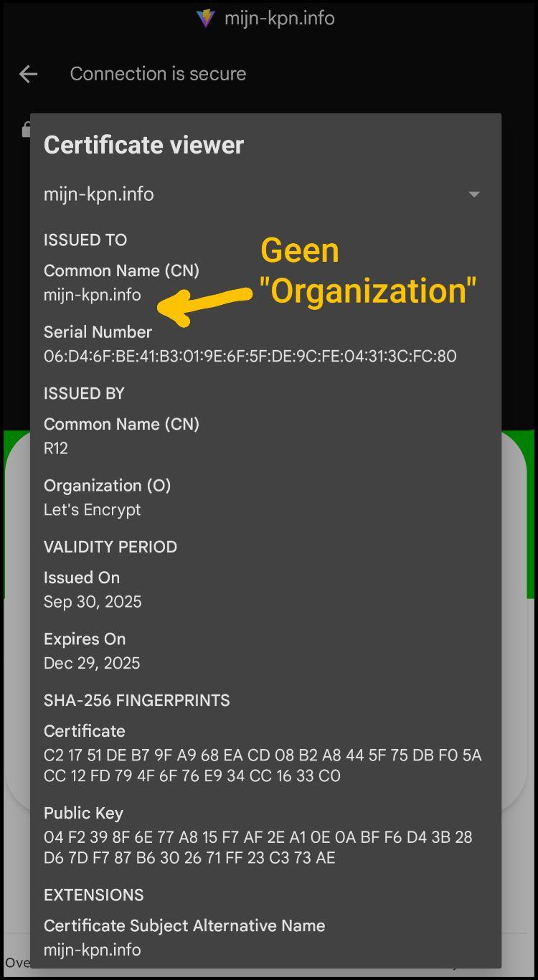The width and height of the screenshot is (538, 980).
Task: Click the yellow "Geen Organization" annotation text
Action: 367,271
